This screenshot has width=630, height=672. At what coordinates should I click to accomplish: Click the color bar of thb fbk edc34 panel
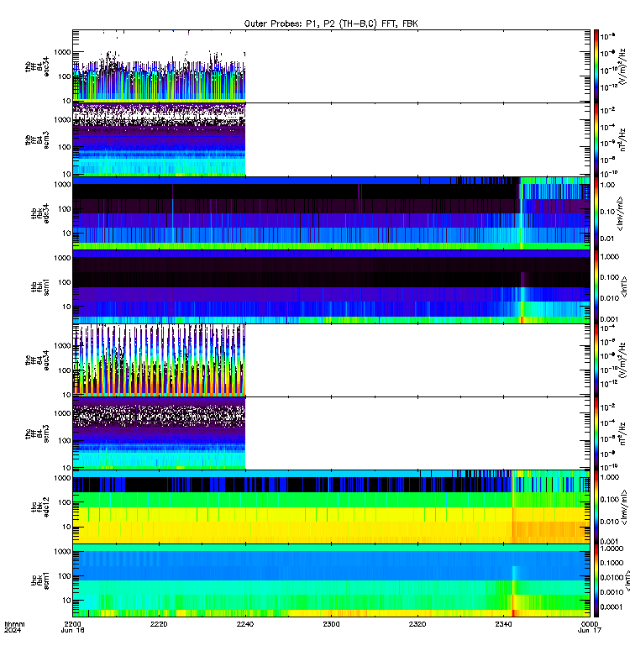pos(596,213)
